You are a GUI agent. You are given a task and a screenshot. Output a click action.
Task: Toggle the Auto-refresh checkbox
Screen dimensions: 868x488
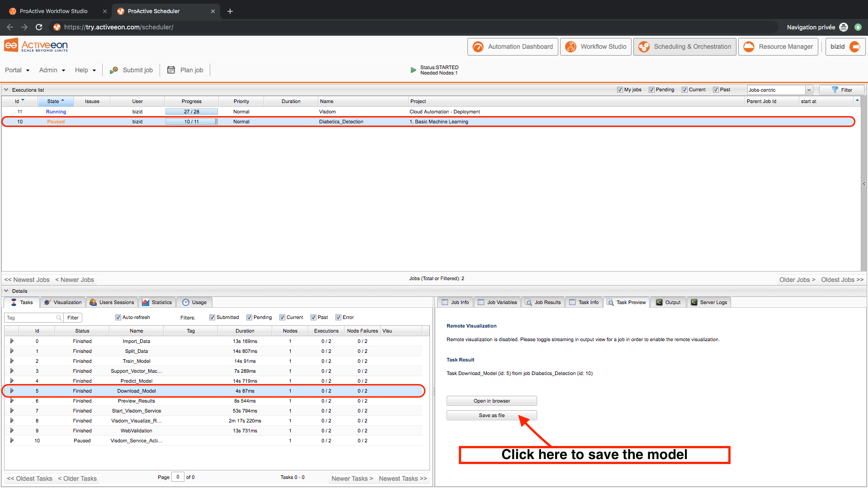(118, 317)
